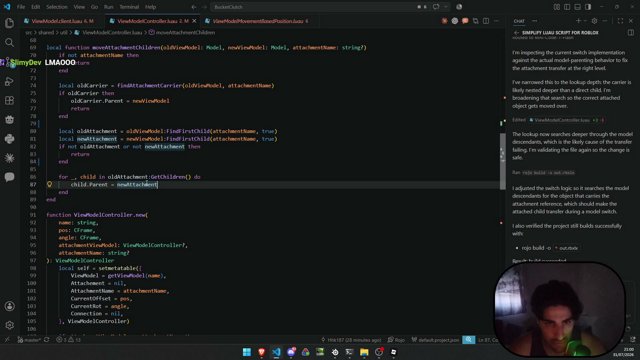Toggle the bottom panel from the title bar

tap(578, 7)
